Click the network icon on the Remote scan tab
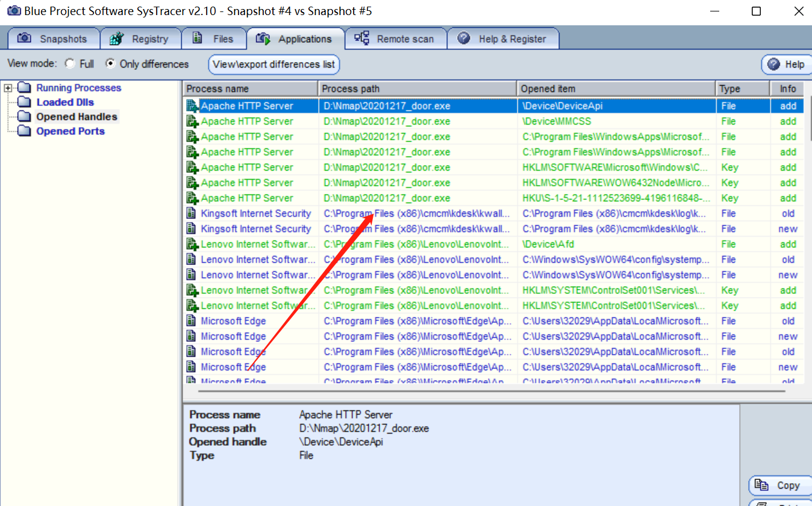The width and height of the screenshot is (812, 506). point(361,39)
